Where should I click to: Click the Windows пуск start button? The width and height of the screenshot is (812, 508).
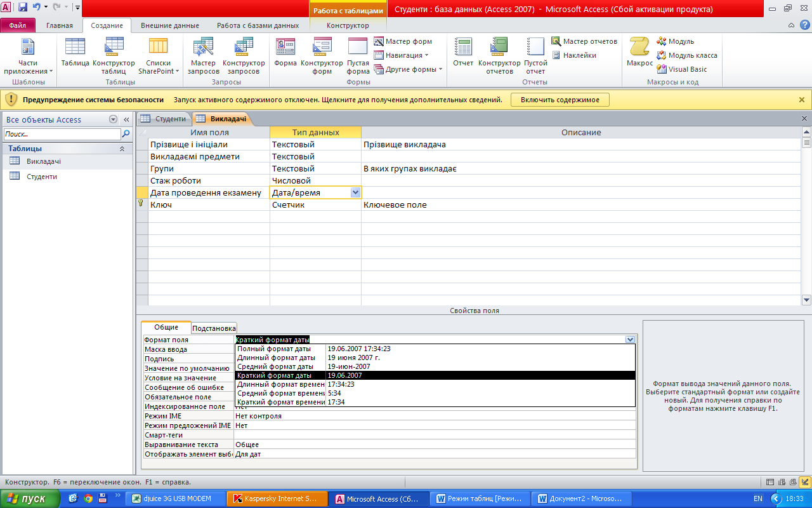tap(30, 498)
